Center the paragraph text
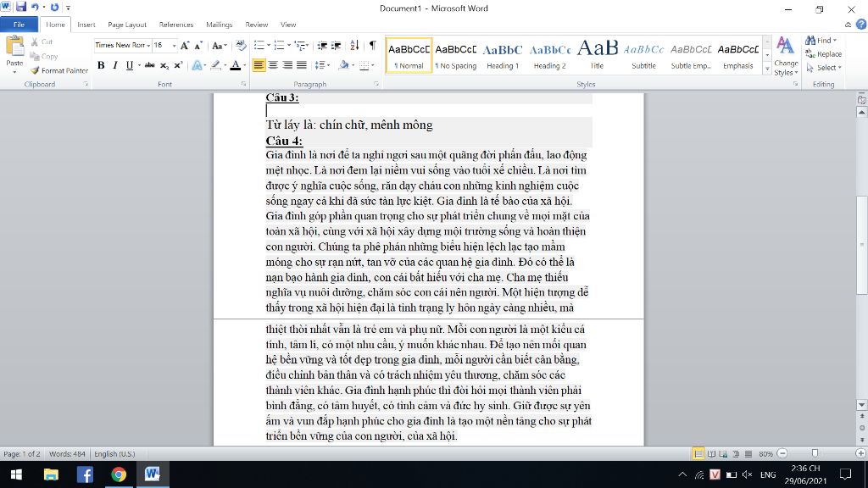868x488 pixels. (x=273, y=65)
